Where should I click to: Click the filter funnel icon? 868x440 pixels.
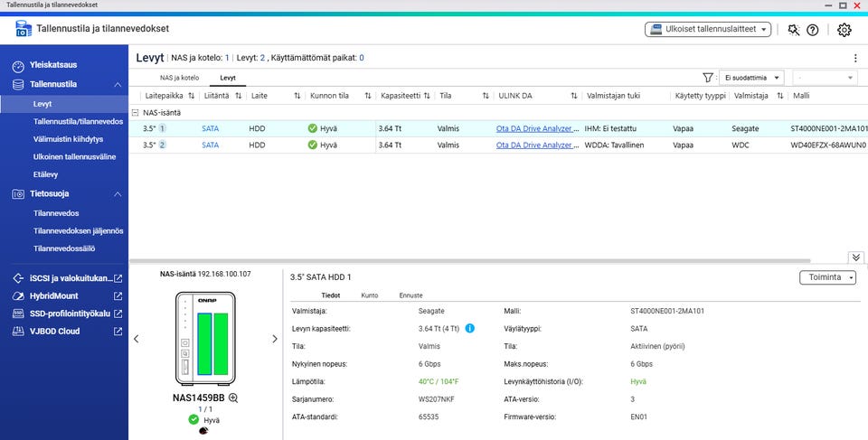707,78
